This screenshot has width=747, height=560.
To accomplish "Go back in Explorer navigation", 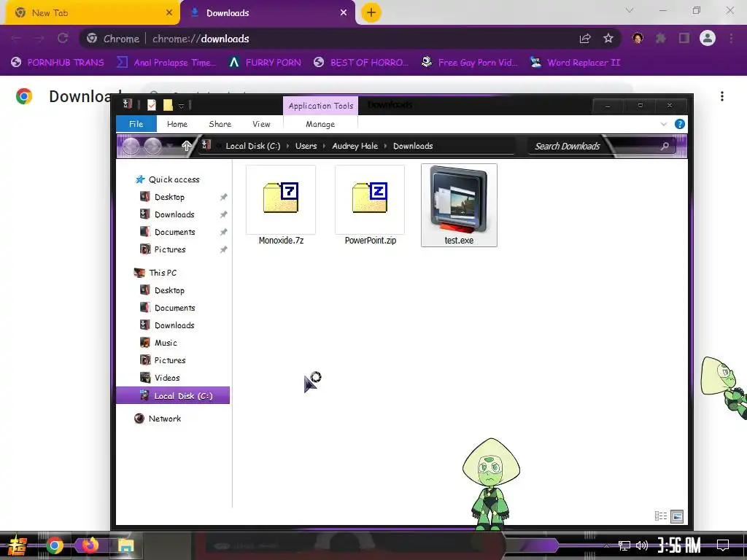I will click(131, 146).
